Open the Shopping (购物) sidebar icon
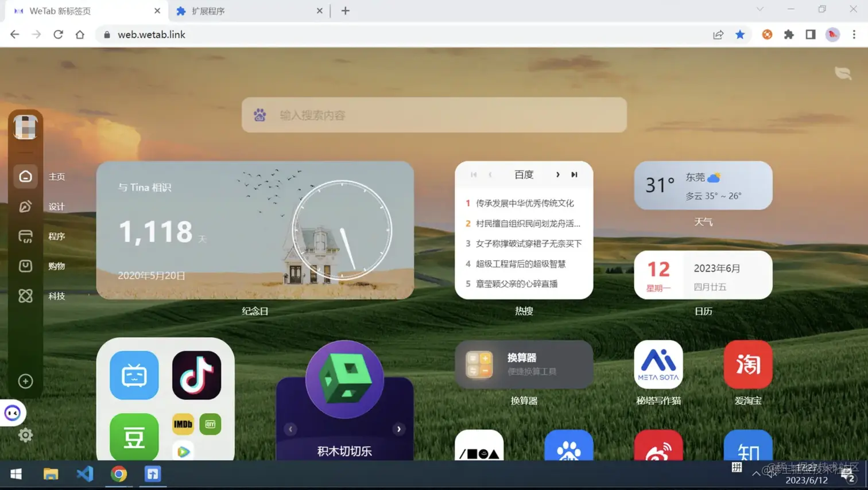The height and width of the screenshot is (490, 868). tap(25, 266)
